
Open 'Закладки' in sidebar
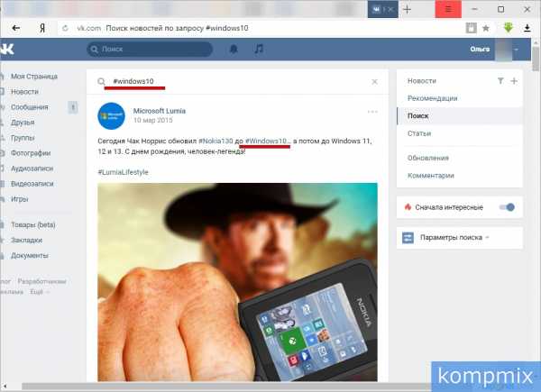pyautogui.click(x=26, y=240)
